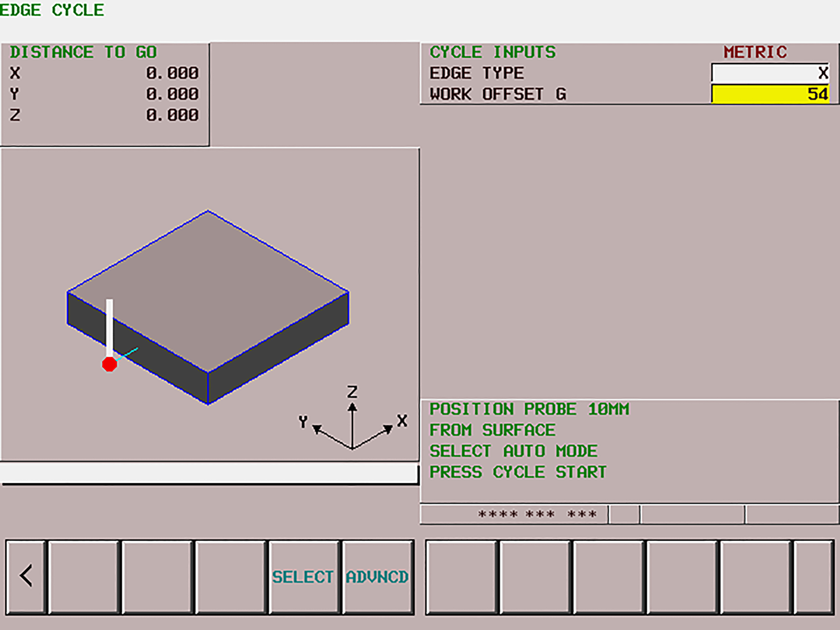Screen dimensions: 840x630
Task: Click the CYCLE INPUTS heading
Action: click(x=493, y=52)
